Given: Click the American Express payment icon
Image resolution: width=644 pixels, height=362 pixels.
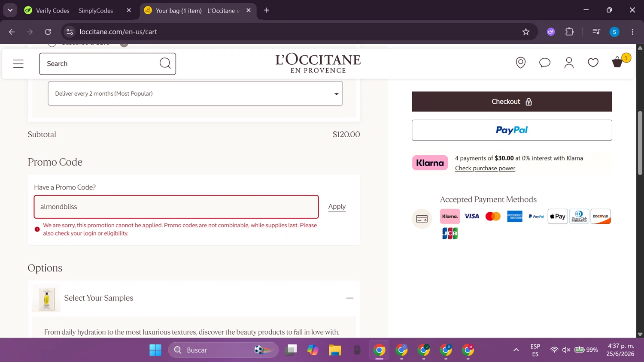Looking at the screenshot, I should tap(514, 216).
